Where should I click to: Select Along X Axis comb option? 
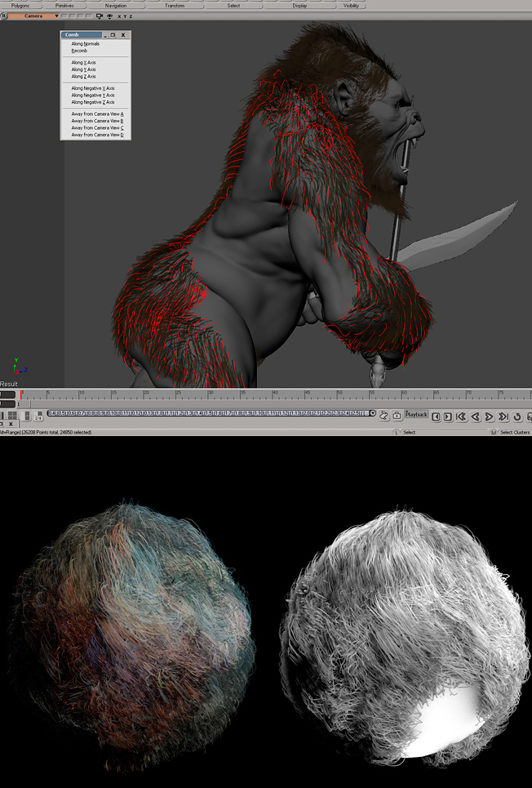point(83,63)
